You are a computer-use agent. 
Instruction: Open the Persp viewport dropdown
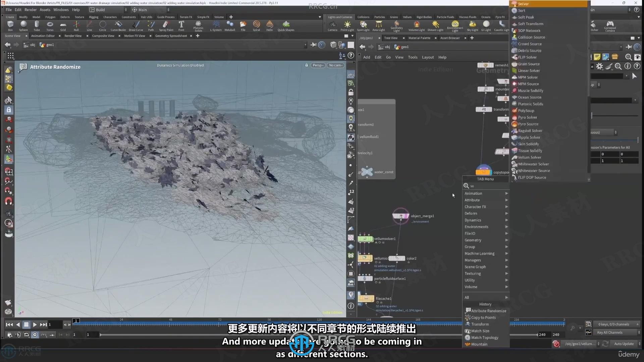[318, 65]
